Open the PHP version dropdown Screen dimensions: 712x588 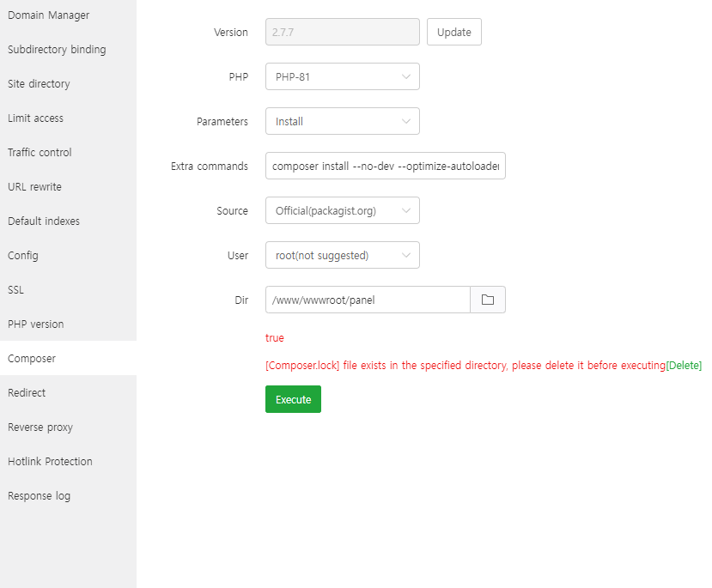tap(342, 76)
